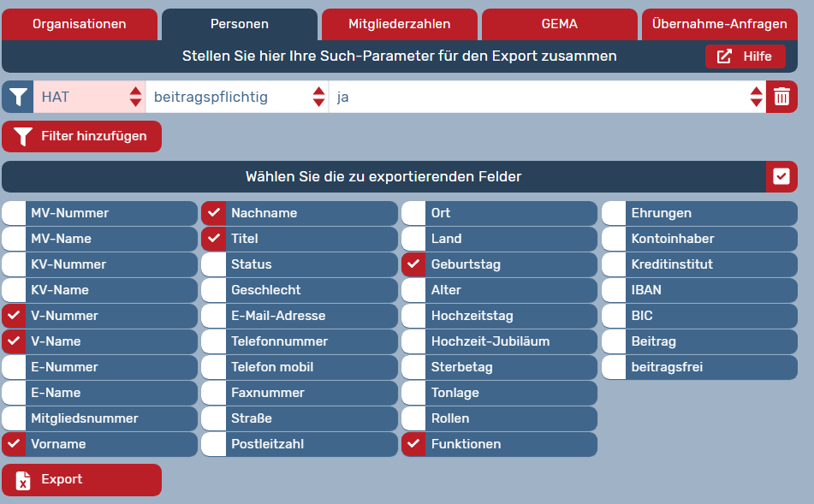The image size is (814, 504).
Task: Open the HAT operator dropdown
Action: 88,97
